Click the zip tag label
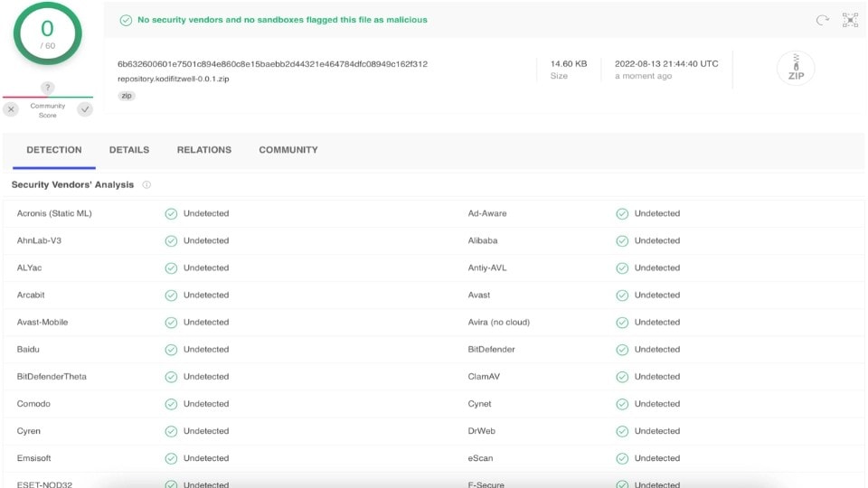The width and height of the screenshot is (868, 488). (127, 96)
